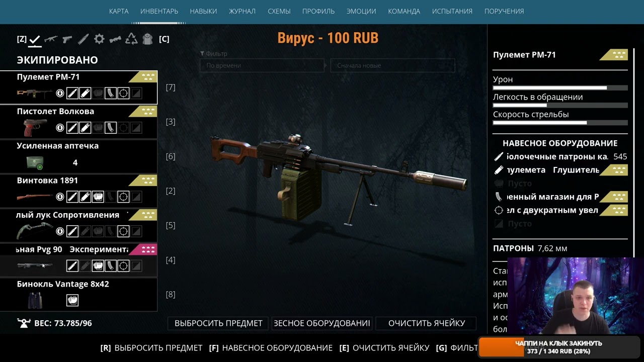Click the scope slot icon of Винтовка 1891
644x362 pixels.
coord(123,197)
